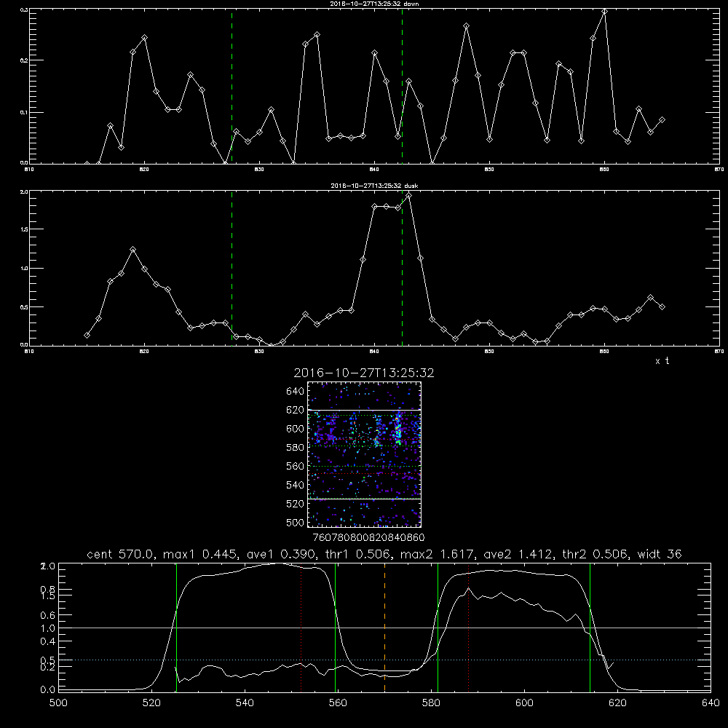Click the 'x t' label below dusk plot
Viewport: 728px width, 728px height.
[x=662, y=361]
